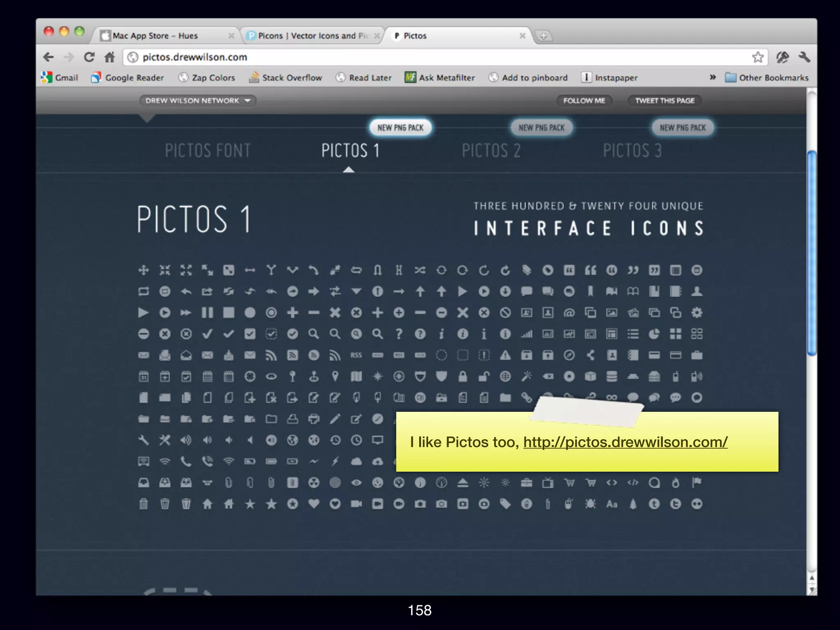This screenshot has height=630, width=840.
Task: Click the New PNG Pack badge above Pictos 2
Action: [541, 128]
